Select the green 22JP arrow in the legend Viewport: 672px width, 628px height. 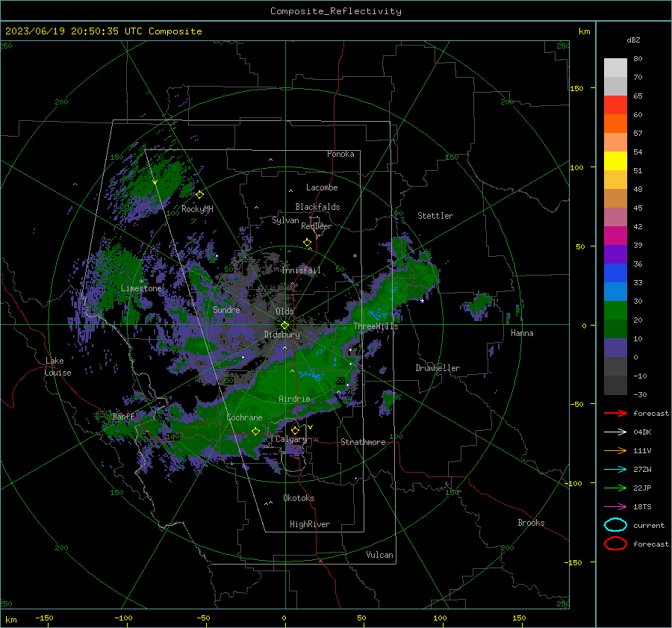(x=615, y=488)
